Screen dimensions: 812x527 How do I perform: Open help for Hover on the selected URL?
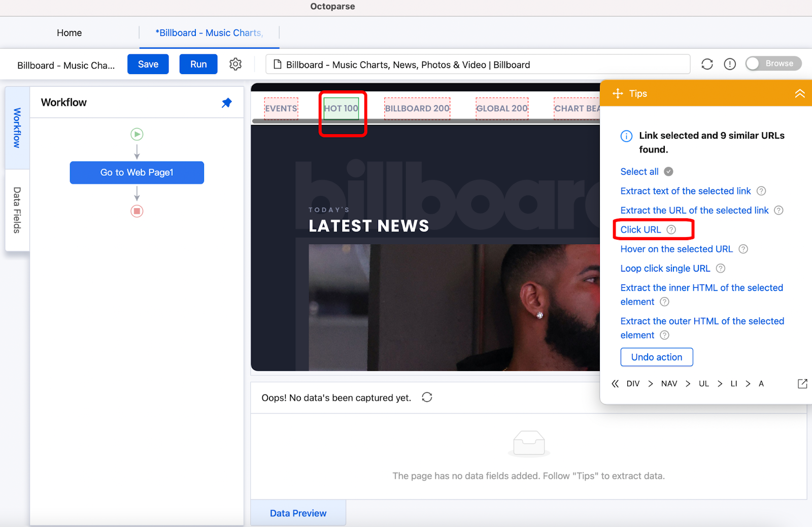coord(743,249)
